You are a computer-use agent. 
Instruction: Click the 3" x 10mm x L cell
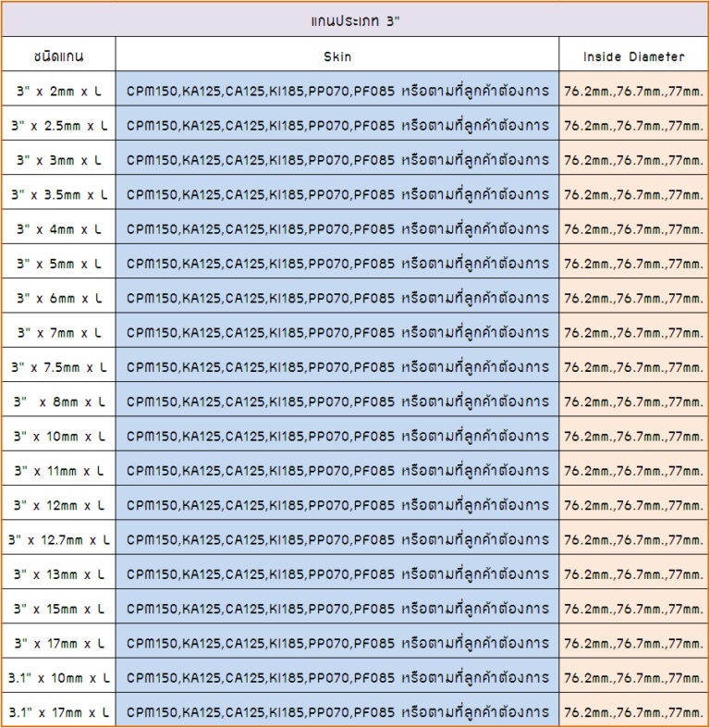[x=59, y=434]
